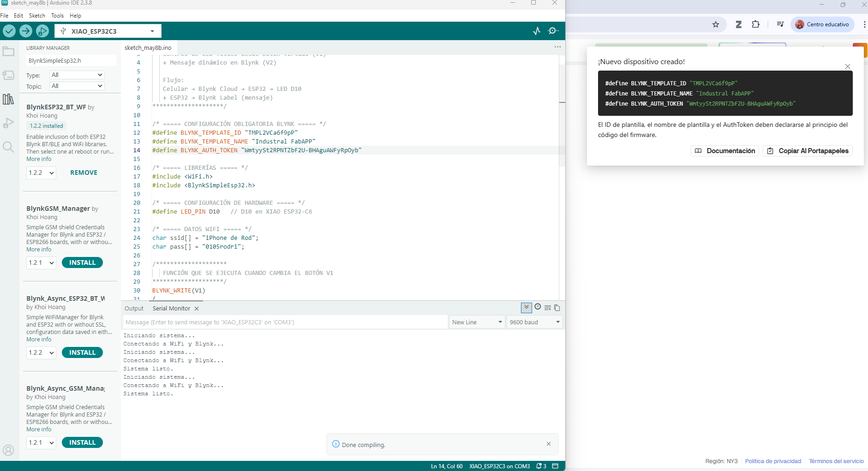Image resolution: width=868 pixels, height=471 pixels.
Task: Open browser extensions puzzle icon
Action: tap(755, 24)
